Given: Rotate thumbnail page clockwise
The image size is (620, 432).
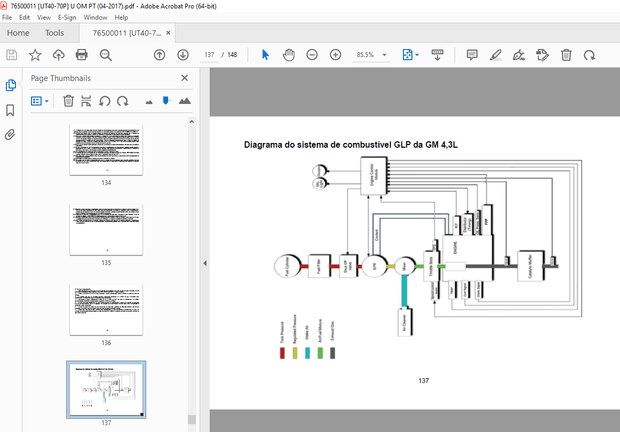Looking at the screenshot, I should pos(123,101).
